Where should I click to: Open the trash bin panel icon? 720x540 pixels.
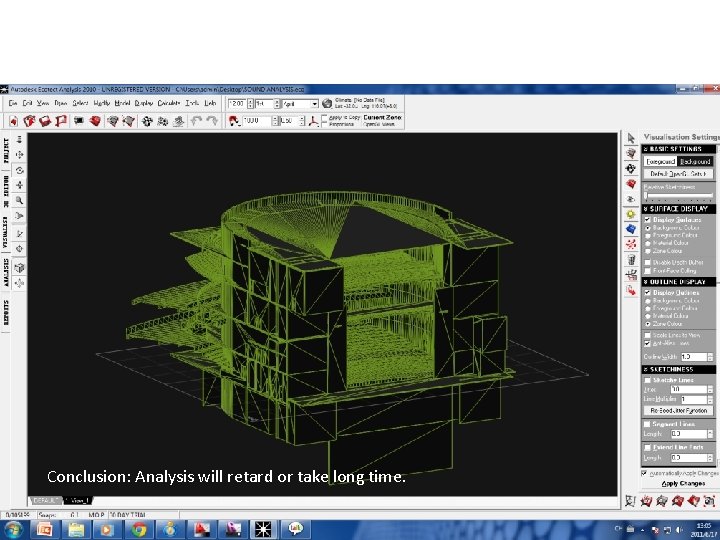point(631,259)
